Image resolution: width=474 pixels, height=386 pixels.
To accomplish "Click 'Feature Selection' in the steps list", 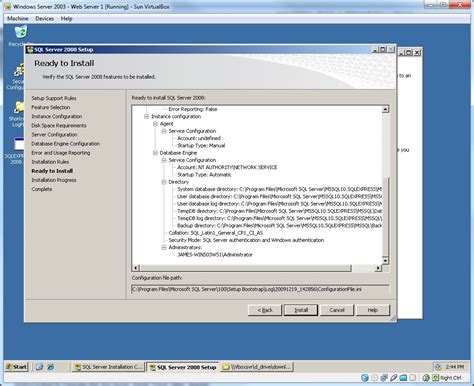I will click(51, 107).
